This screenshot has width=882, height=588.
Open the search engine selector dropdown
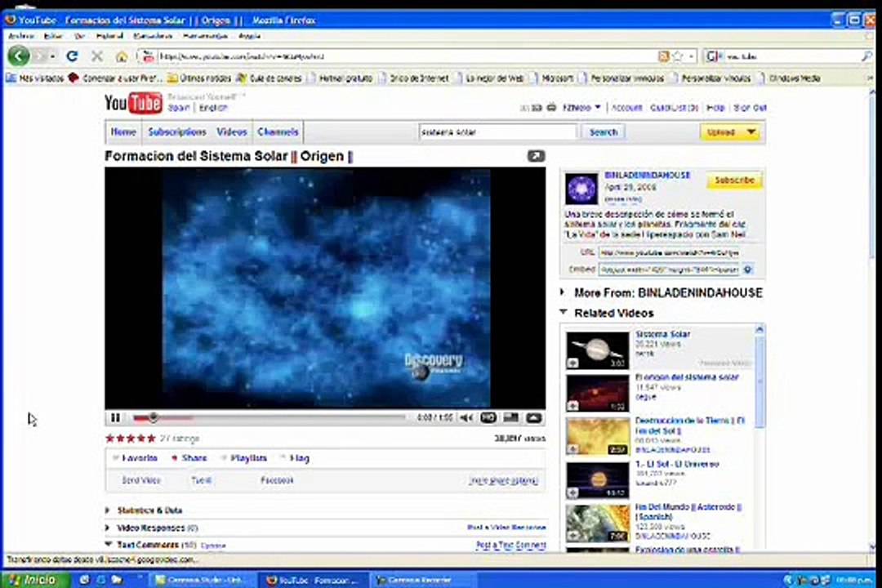click(713, 56)
